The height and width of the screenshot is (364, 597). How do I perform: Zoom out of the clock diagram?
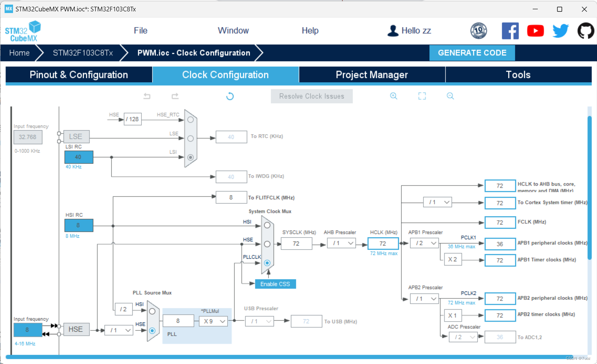[450, 96]
